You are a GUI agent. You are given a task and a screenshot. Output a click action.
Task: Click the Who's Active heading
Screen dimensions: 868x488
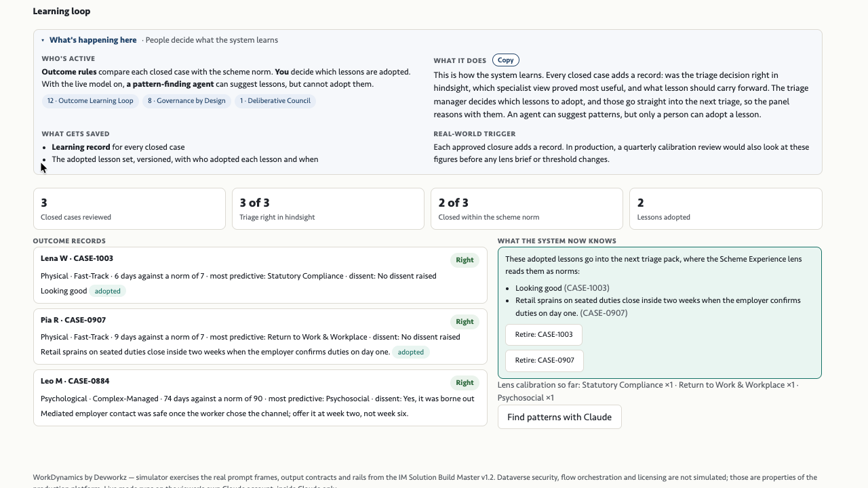68,59
